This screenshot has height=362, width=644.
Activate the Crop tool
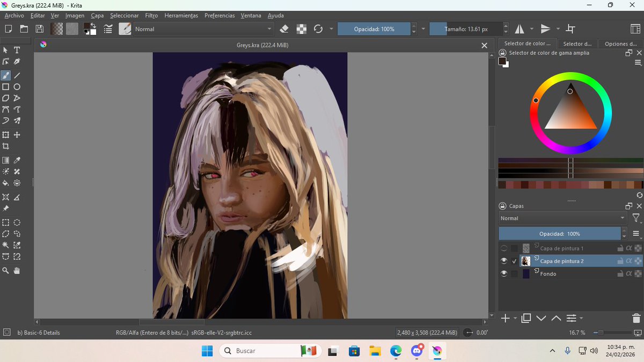[x=6, y=146]
